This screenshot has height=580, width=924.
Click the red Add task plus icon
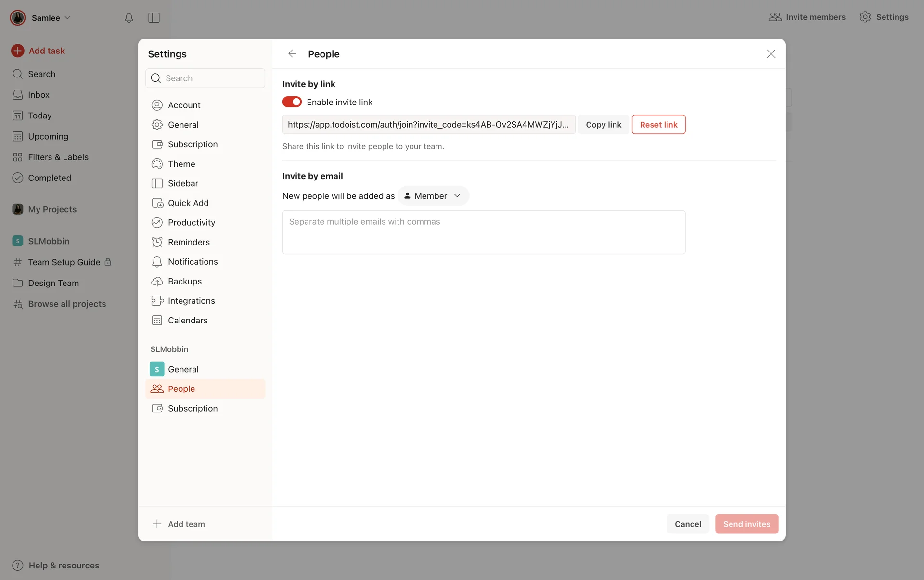click(x=18, y=51)
